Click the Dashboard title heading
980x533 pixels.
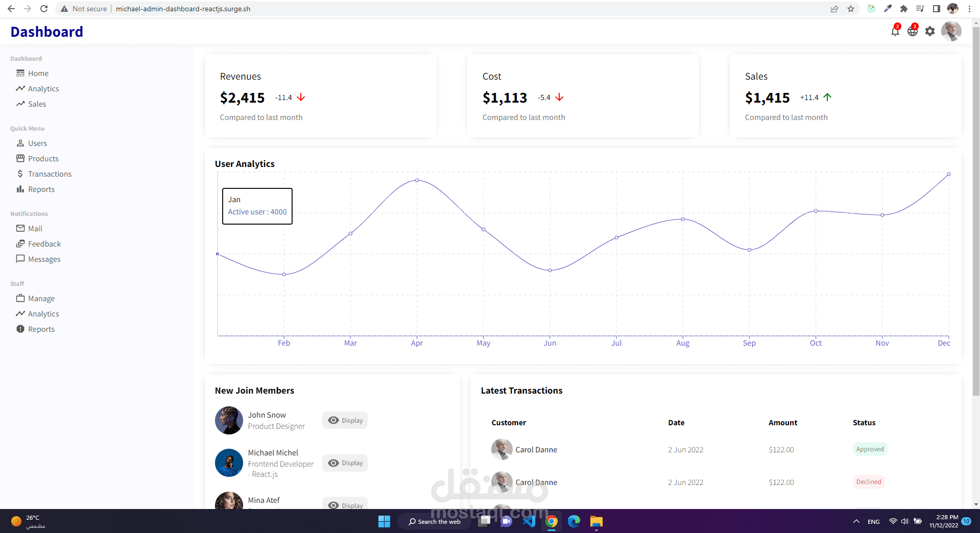tap(46, 31)
